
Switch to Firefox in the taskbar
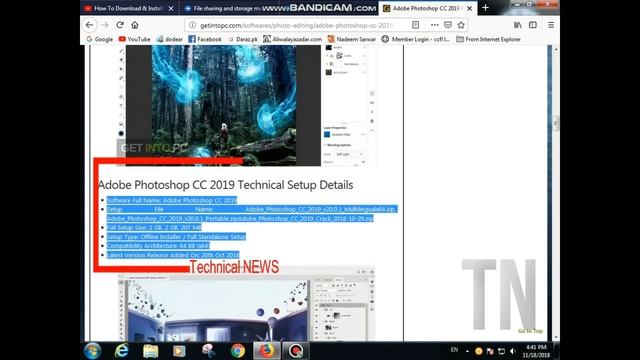click(x=267, y=351)
